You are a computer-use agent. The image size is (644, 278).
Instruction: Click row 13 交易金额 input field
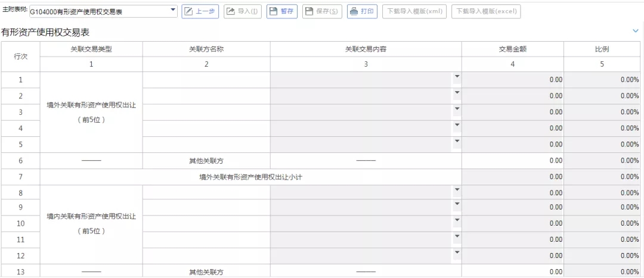(x=512, y=271)
